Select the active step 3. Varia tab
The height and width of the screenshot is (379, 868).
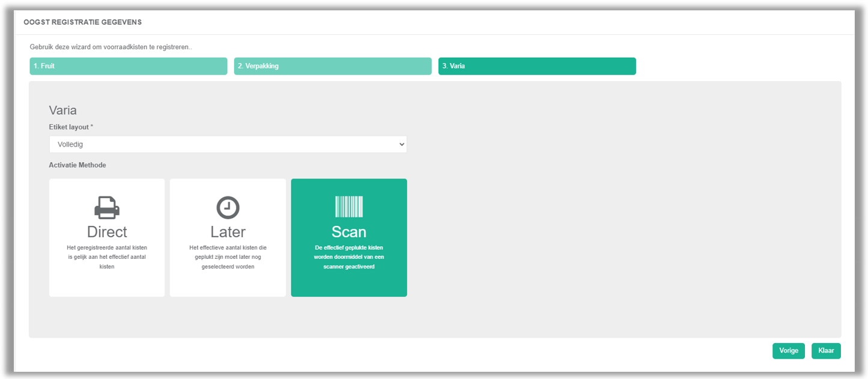(537, 66)
